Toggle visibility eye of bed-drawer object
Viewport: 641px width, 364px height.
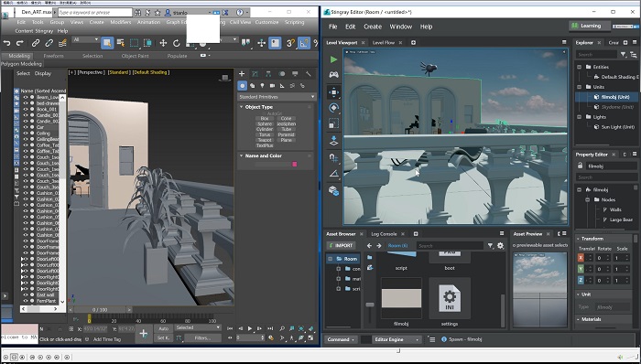[x=26, y=103]
